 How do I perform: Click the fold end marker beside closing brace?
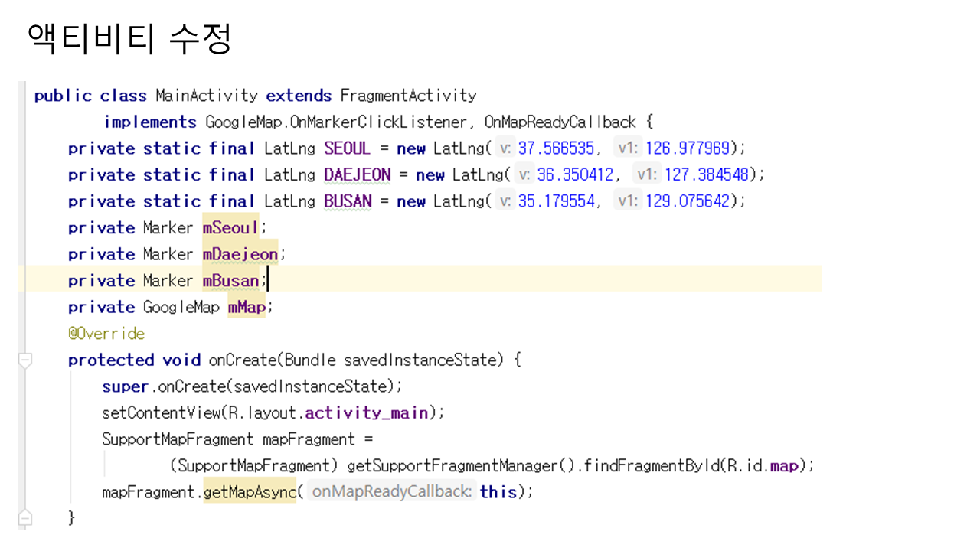(25, 518)
